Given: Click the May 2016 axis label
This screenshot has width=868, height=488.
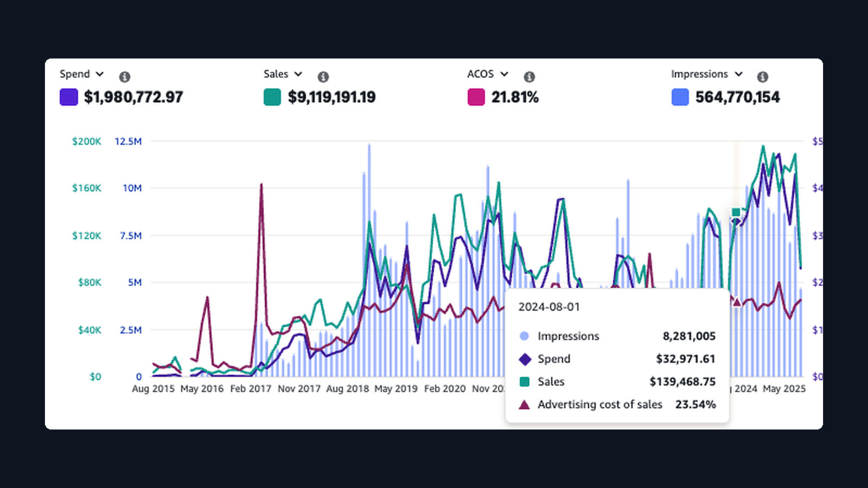Looking at the screenshot, I should (202, 389).
